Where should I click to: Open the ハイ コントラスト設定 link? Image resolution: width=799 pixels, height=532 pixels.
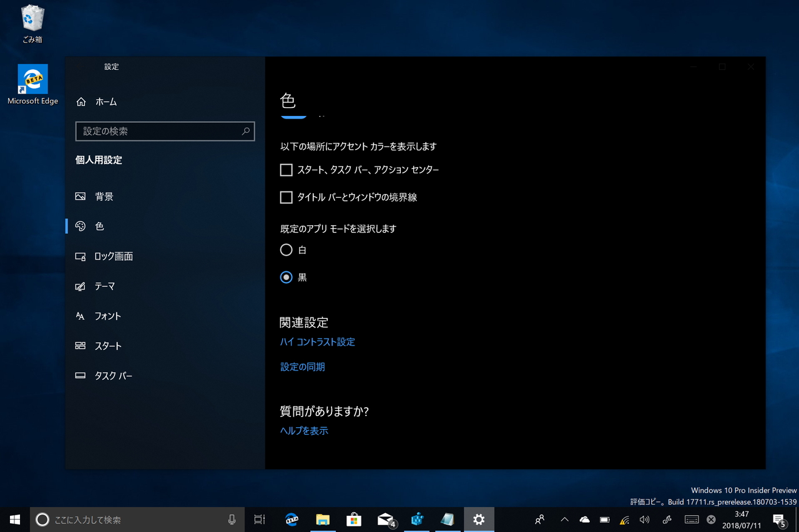click(x=318, y=342)
